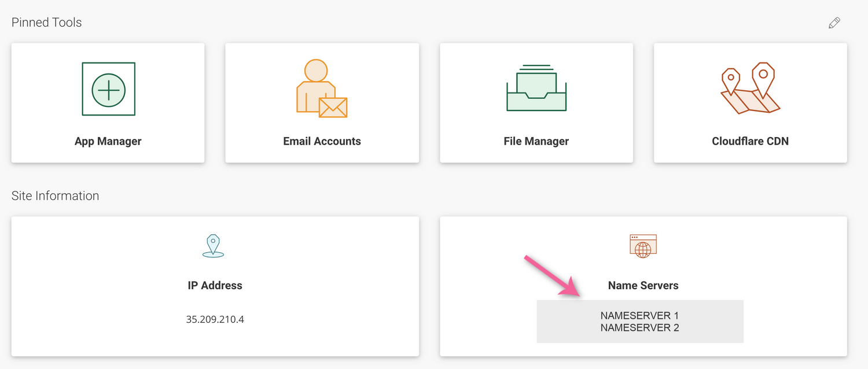
Task: Click the Email Accounts person-and-envelope icon
Action: [322, 88]
